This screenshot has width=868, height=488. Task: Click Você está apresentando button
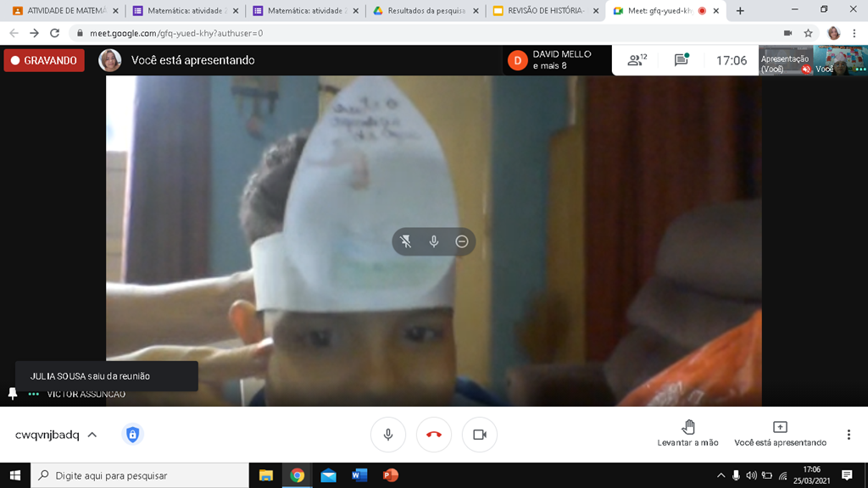coord(780,434)
